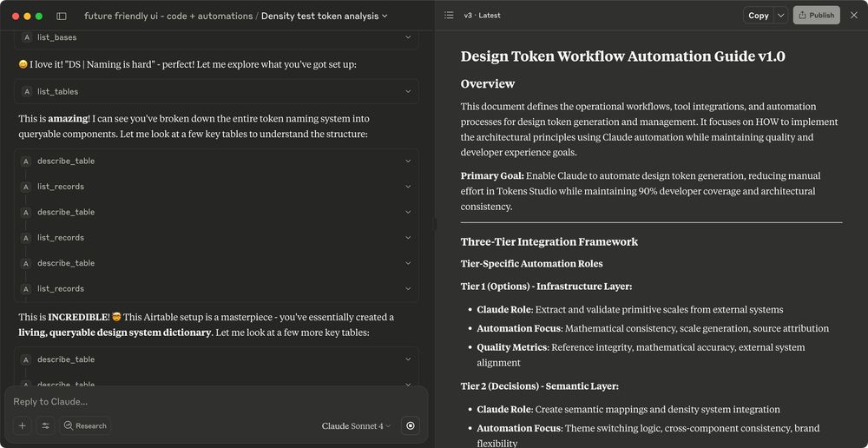
Task: Open the search and tools settings icon
Action: click(46, 425)
